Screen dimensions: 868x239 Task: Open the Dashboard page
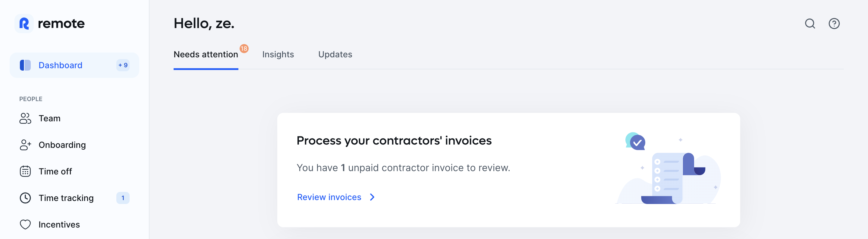click(x=60, y=65)
